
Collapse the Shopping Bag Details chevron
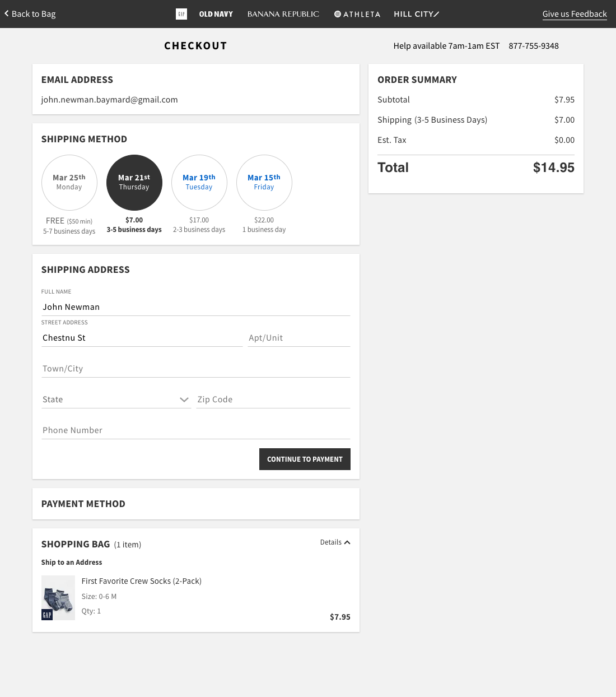click(x=347, y=542)
